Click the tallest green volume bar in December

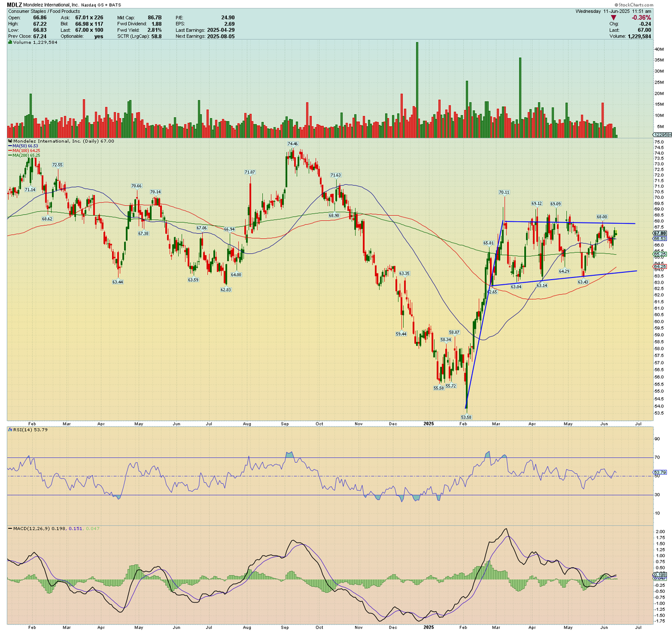click(417, 90)
